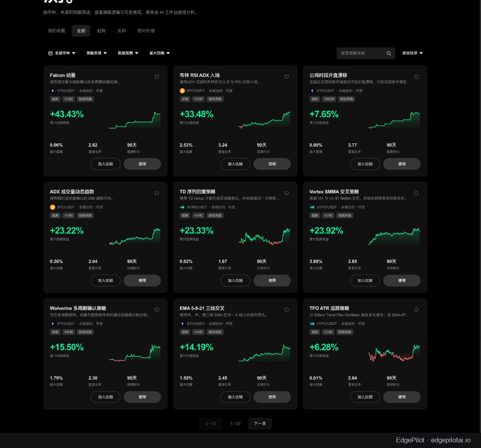Click the search magnifier icon
This screenshot has height=448, width=481.
389,54
